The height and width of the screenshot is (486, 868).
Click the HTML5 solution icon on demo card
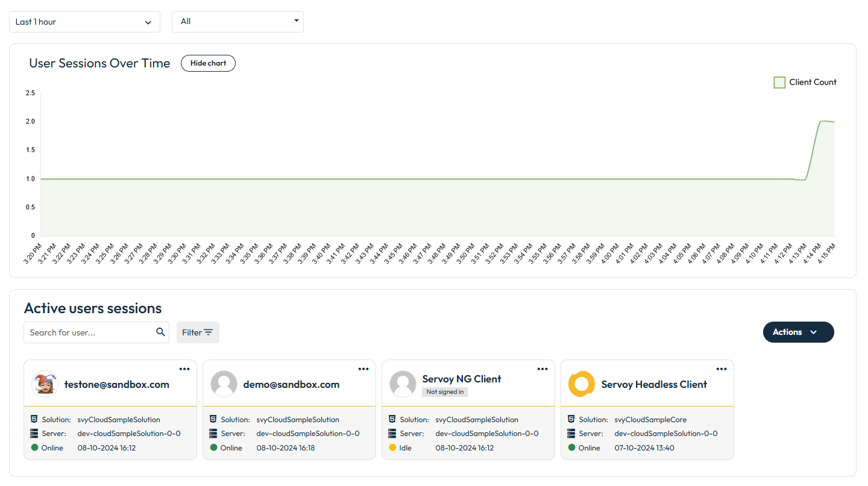213,419
